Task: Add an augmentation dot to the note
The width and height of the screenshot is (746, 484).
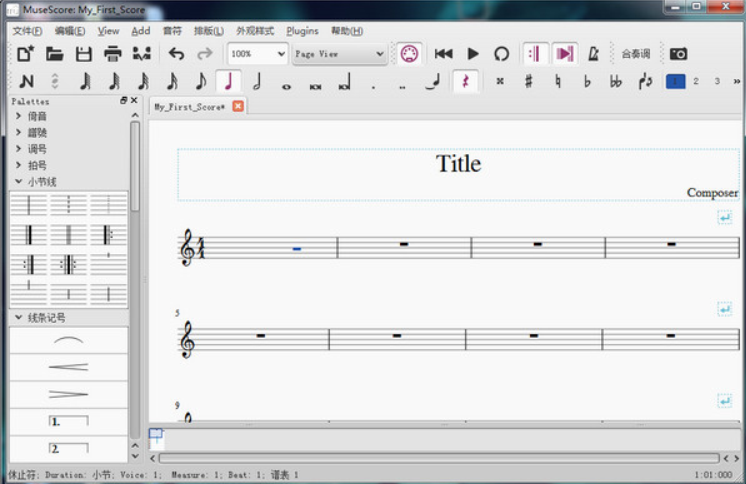Action: click(x=373, y=87)
